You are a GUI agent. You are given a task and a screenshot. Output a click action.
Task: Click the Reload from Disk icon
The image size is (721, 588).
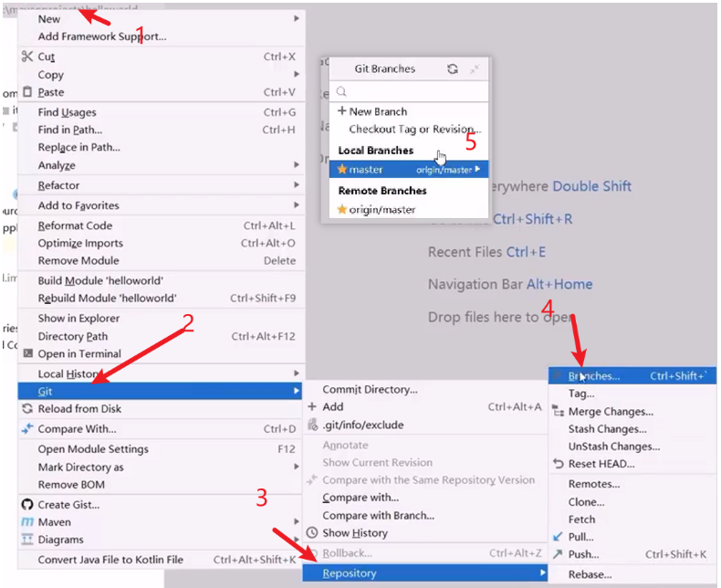(27, 409)
